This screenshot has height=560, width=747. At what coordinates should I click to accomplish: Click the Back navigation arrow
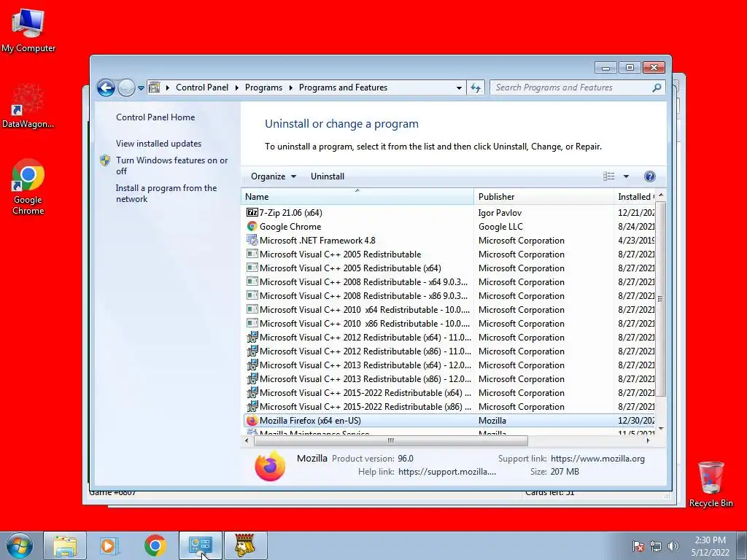click(106, 87)
